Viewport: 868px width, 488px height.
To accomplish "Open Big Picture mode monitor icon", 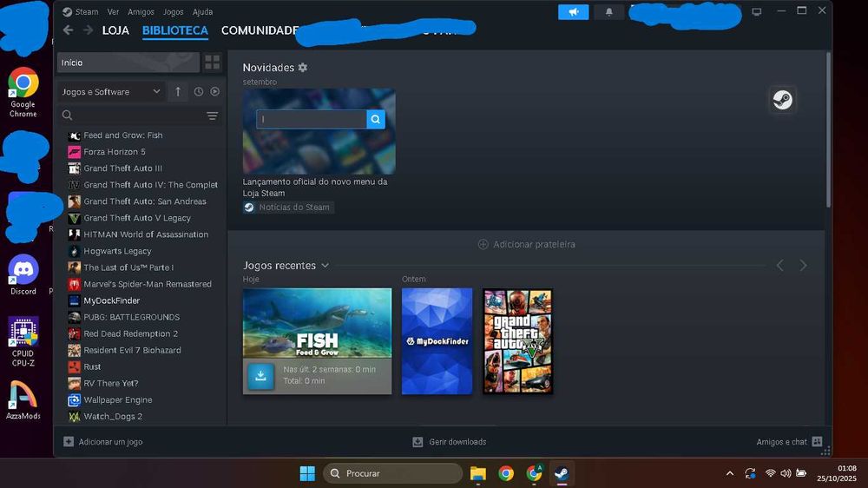I will [x=756, y=11].
